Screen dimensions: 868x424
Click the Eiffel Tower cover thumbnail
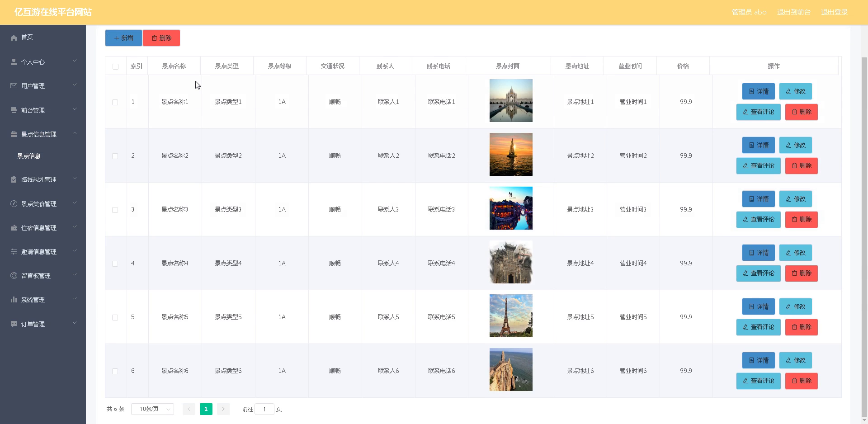[511, 316]
